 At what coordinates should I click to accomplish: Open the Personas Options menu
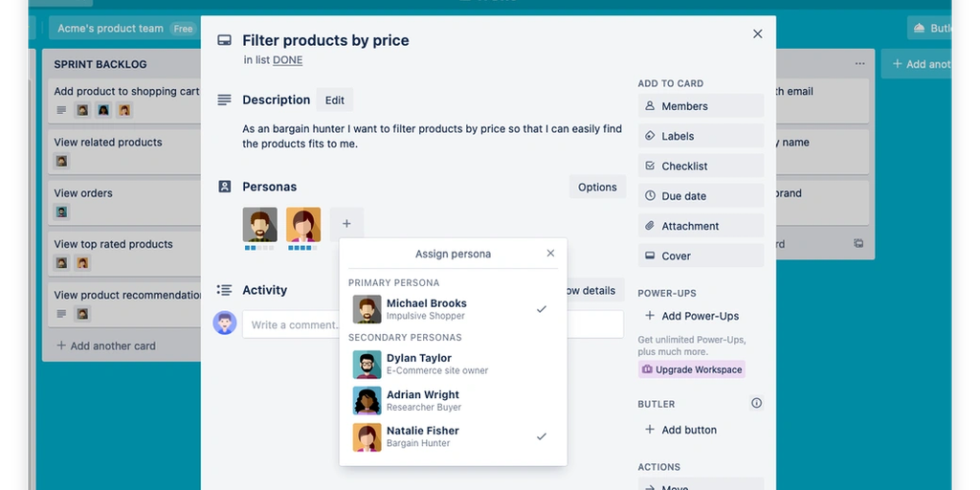597,188
